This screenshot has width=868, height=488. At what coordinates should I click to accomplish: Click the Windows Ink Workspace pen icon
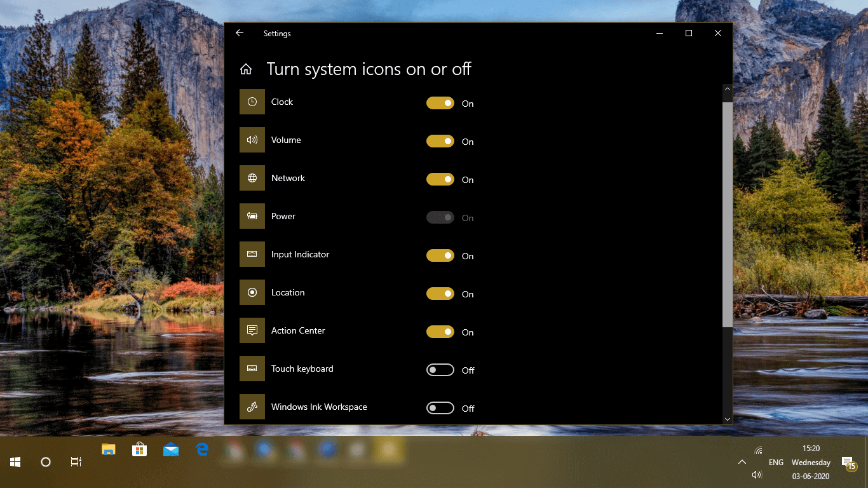(x=252, y=407)
